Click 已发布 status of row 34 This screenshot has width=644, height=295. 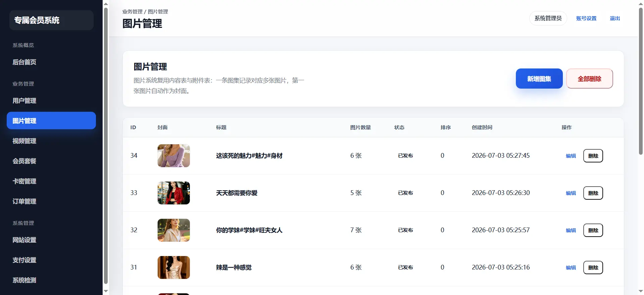[x=406, y=156]
